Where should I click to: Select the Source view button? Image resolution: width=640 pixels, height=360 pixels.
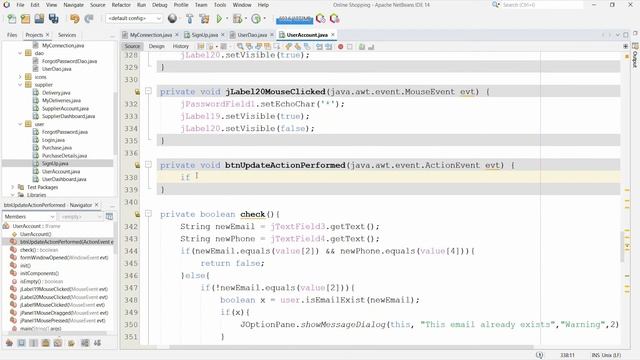(x=132, y=47)
